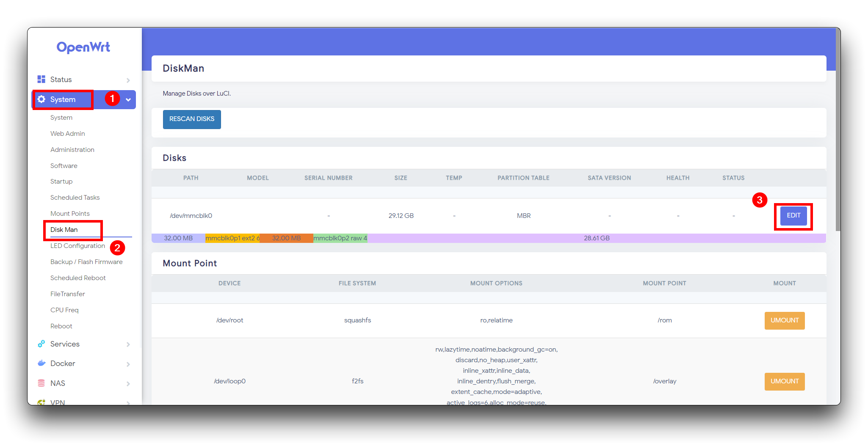Open Web Admin page
The image size is (868, 446).
pos(68,134)
